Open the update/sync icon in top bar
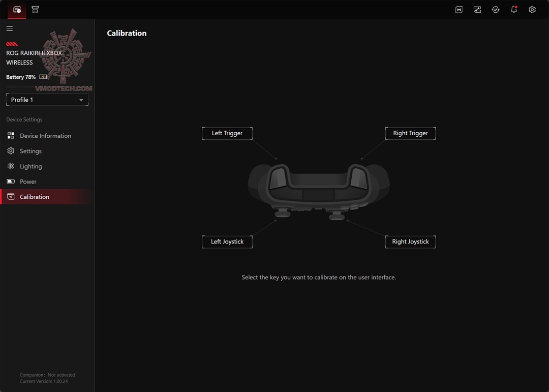 point(496,10)
